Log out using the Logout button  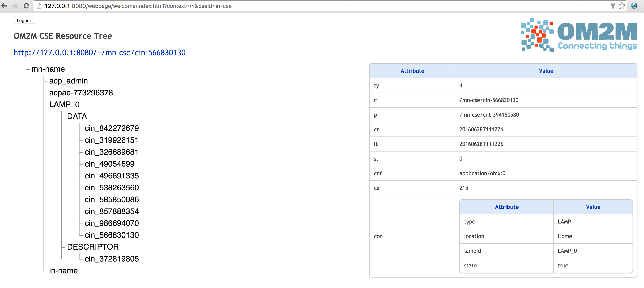(x=24, y=21)
